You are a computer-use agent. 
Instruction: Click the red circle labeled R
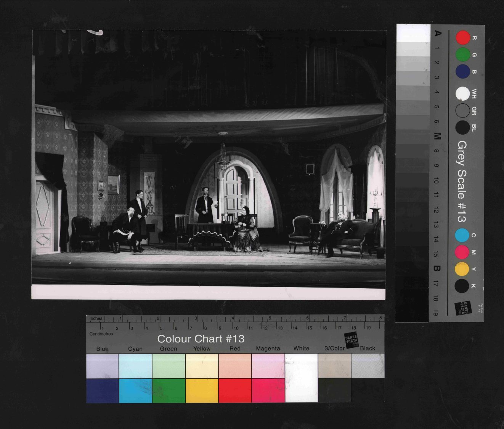[x=463, y=38]
